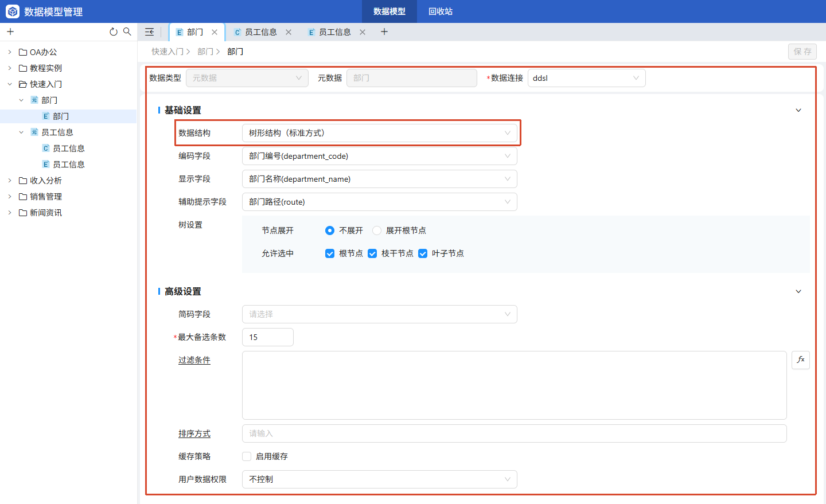The width and height of the screenshot is (826, 504).
Task: Go to the middle 部门 breadcrumb
Action: pyautogui.click(x=205, y=52)
